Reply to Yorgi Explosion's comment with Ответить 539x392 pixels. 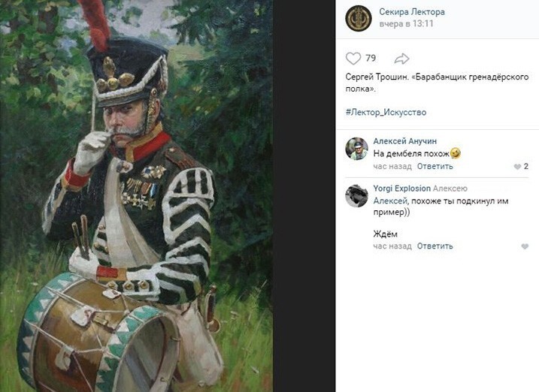click(435, 246)
